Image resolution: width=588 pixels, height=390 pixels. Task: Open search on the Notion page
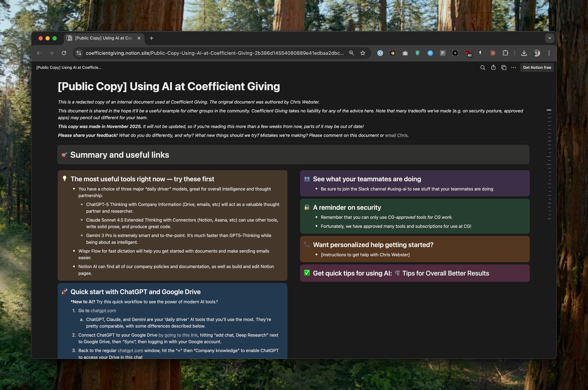coord(483,67)
